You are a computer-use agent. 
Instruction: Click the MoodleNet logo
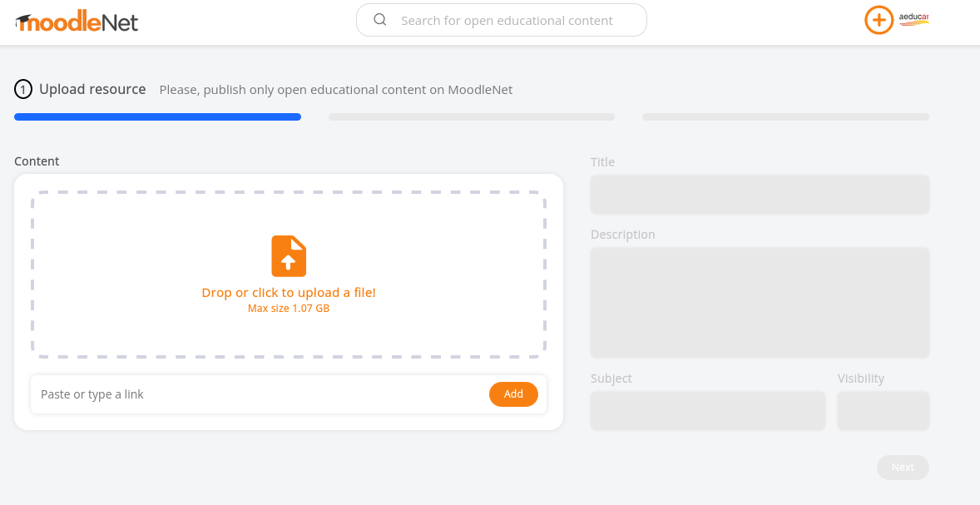[77, 22]
